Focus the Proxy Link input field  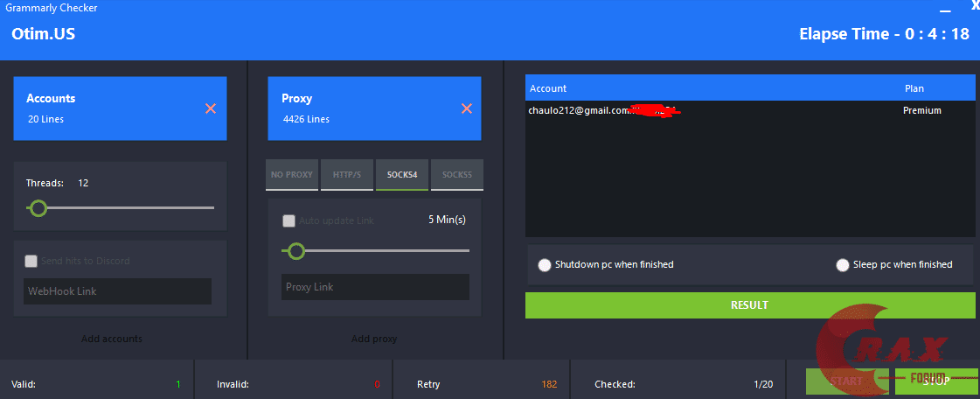tap(375, 287)
